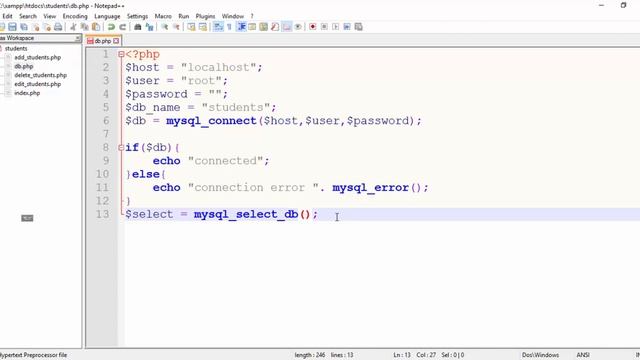640x360 pixels.
Task: Open the Macro menu
Action: pos(163,16)
